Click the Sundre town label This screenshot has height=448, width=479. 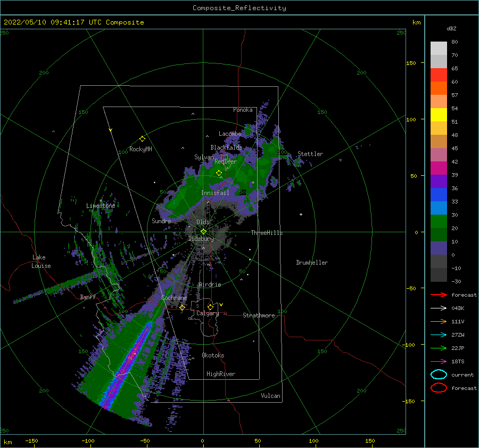point(161,221)
